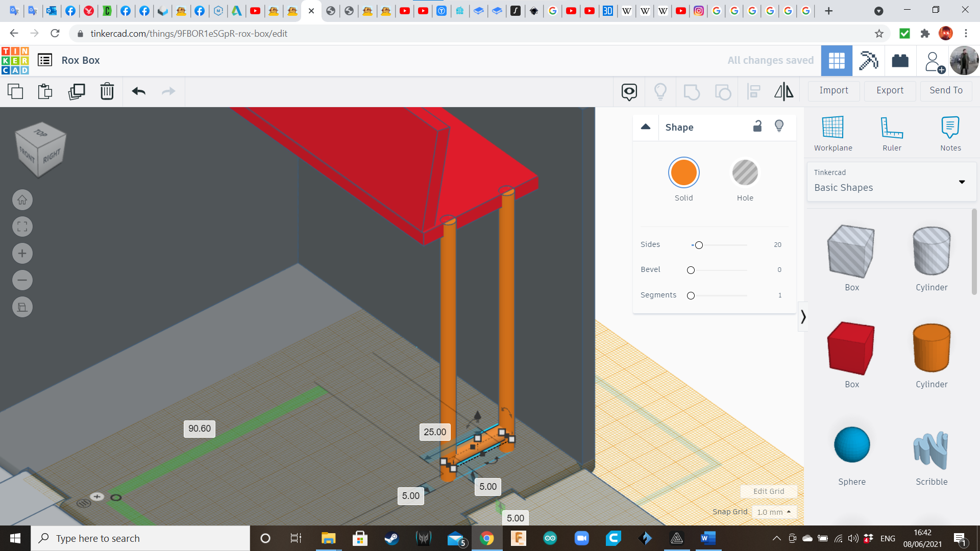The image size is (980, 551).
Task: Collapse the Shape inspector panel
Action: [x=646, y=127]
